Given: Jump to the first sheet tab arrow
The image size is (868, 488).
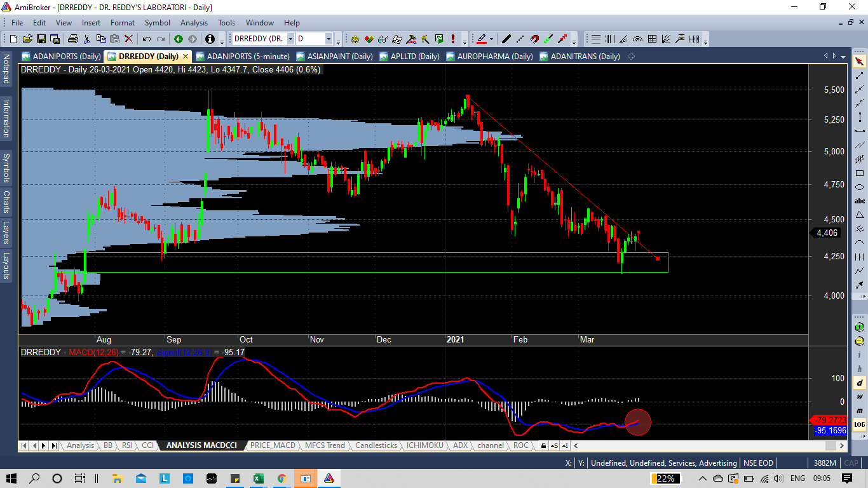Looking at the screenshot, I should (x=25, y=445).
